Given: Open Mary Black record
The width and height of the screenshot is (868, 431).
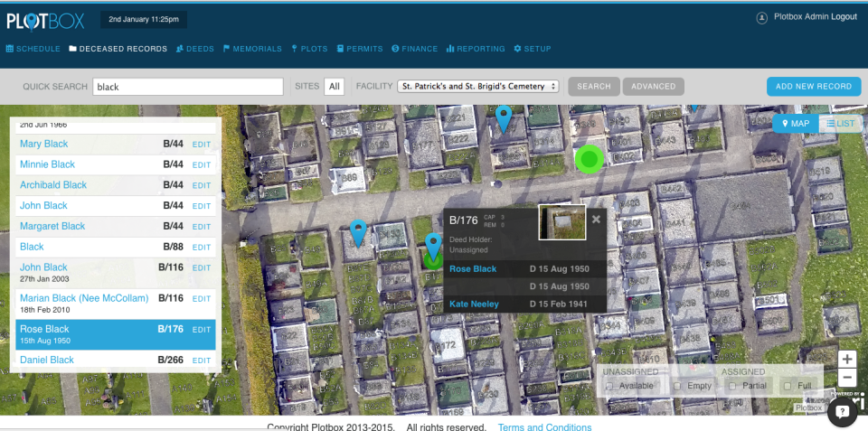Looking at the screenshot, I should pos(43,144).
